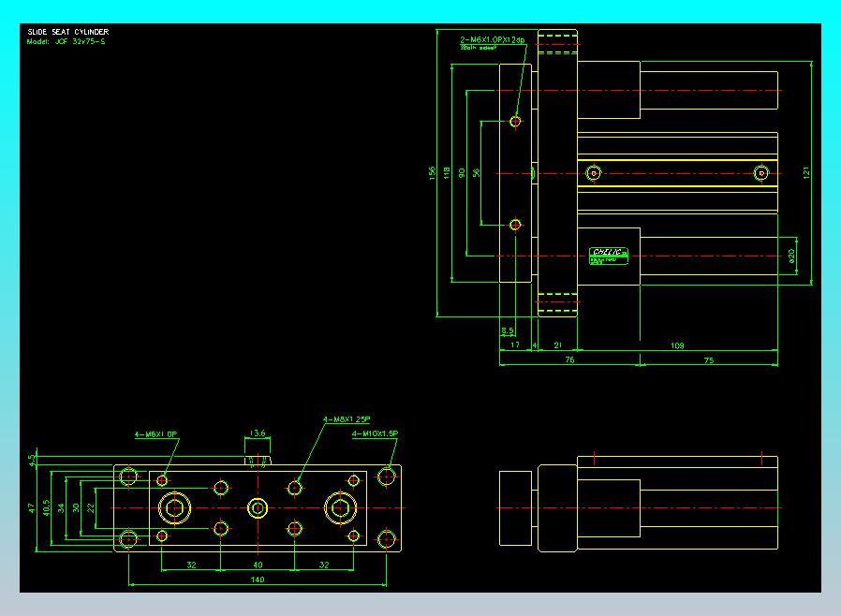The image size is (841, 616).
Task: Select the CHELIC logo nameplate
Action: tap(608, 256)
